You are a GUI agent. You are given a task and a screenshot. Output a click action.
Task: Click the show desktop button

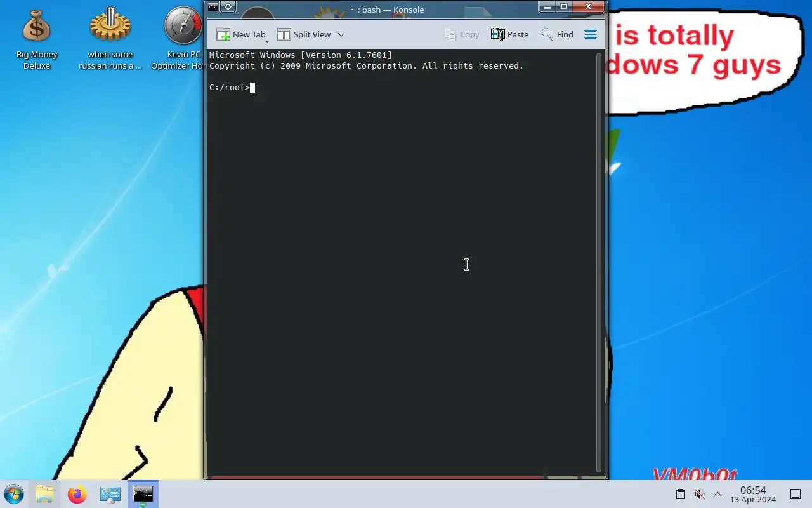[795, 494]
